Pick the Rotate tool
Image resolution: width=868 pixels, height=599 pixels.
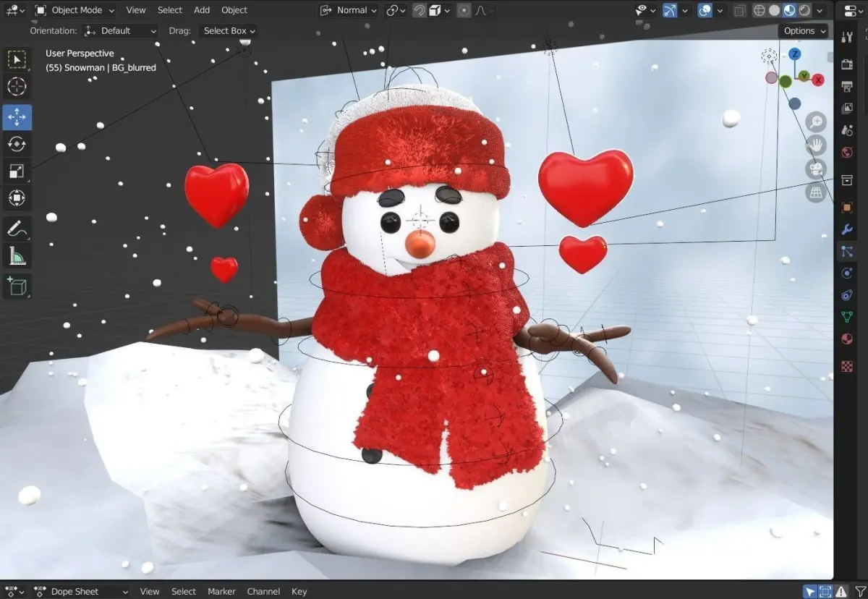coord(17,144)
